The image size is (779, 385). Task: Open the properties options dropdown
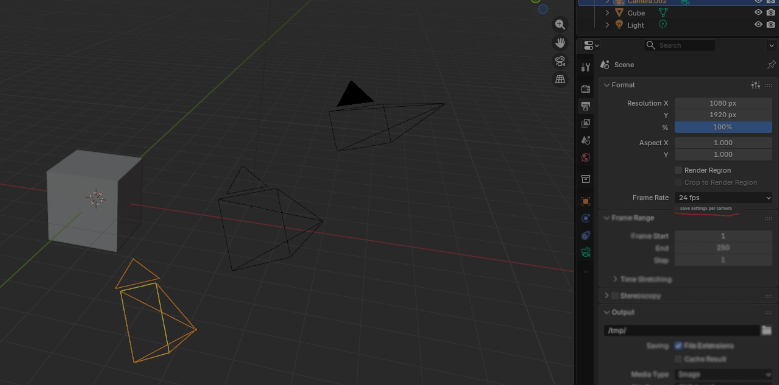pyautogui.click(x=771, y=45)
